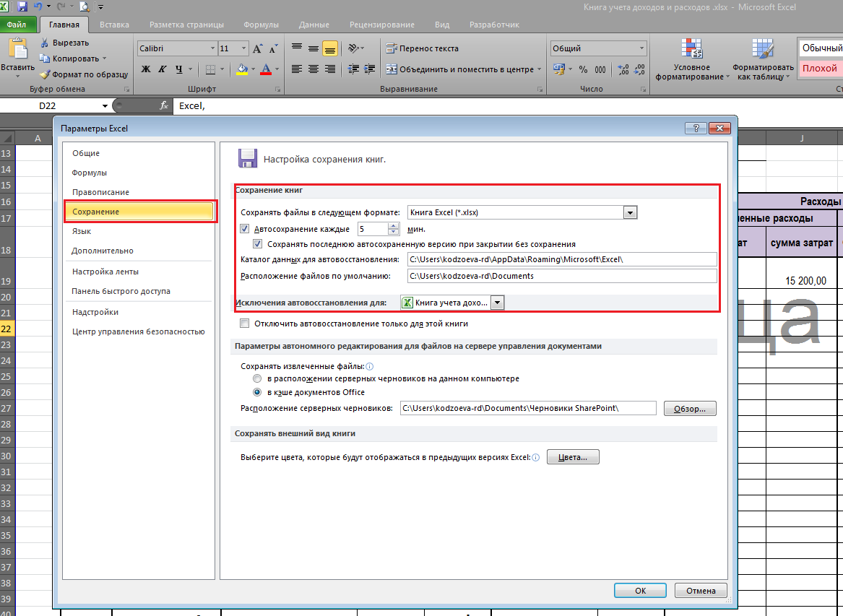Open the fill color dropdown arrow
The height and width of the screenshot is (616, 843).
[x=254, y=69]
